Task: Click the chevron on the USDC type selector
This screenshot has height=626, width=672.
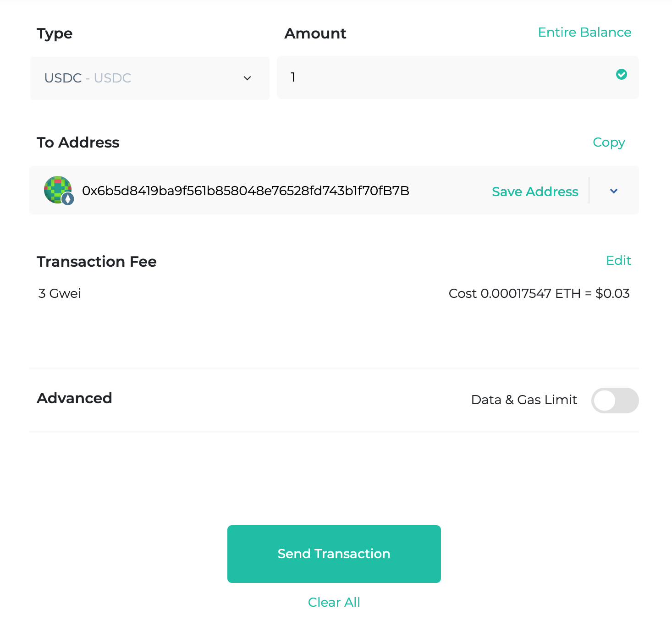Action: tap(248, 78)
